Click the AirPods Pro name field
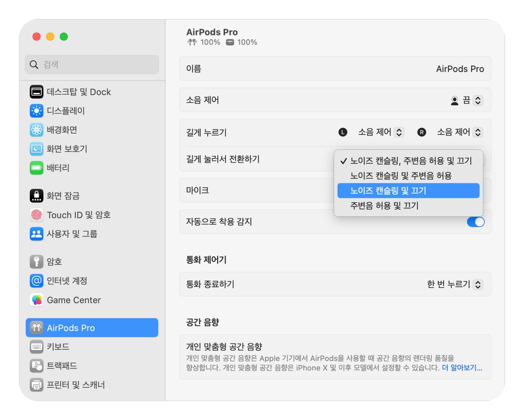 point(459,69)
